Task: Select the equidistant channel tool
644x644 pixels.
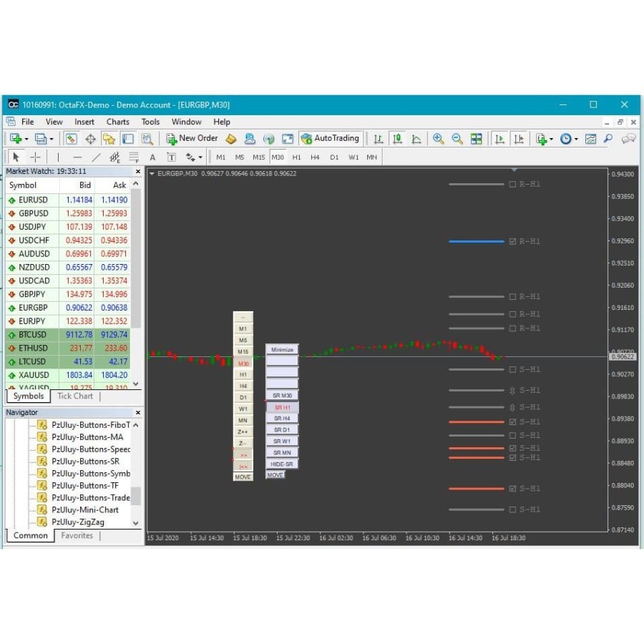Action: (x=115, y=157)
